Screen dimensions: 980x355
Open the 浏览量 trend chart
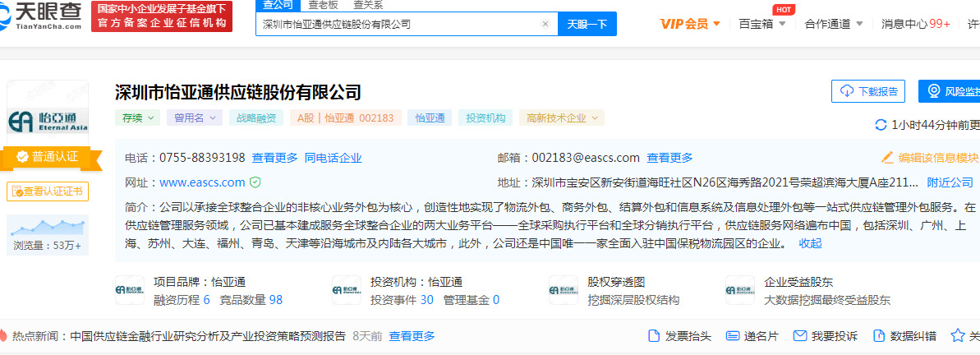click(x=48, y=235)
